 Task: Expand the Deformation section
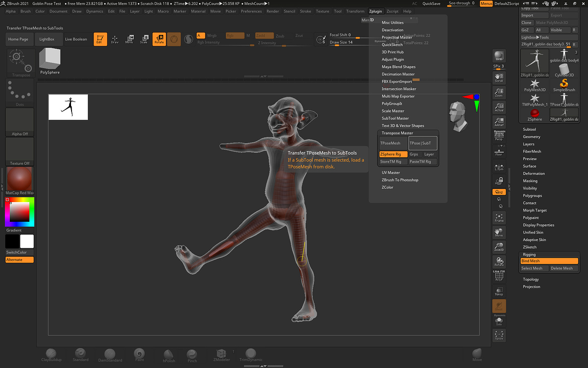point(534,174)
